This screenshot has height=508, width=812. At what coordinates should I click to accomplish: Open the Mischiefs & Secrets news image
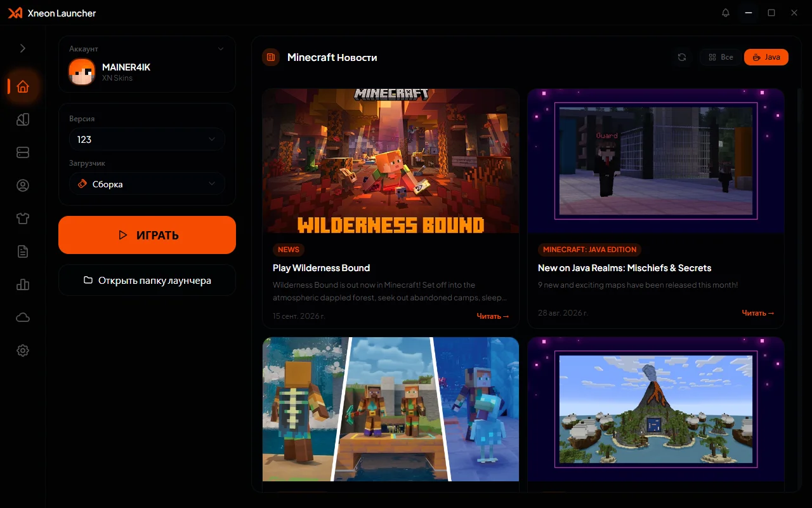click(656, 161)
